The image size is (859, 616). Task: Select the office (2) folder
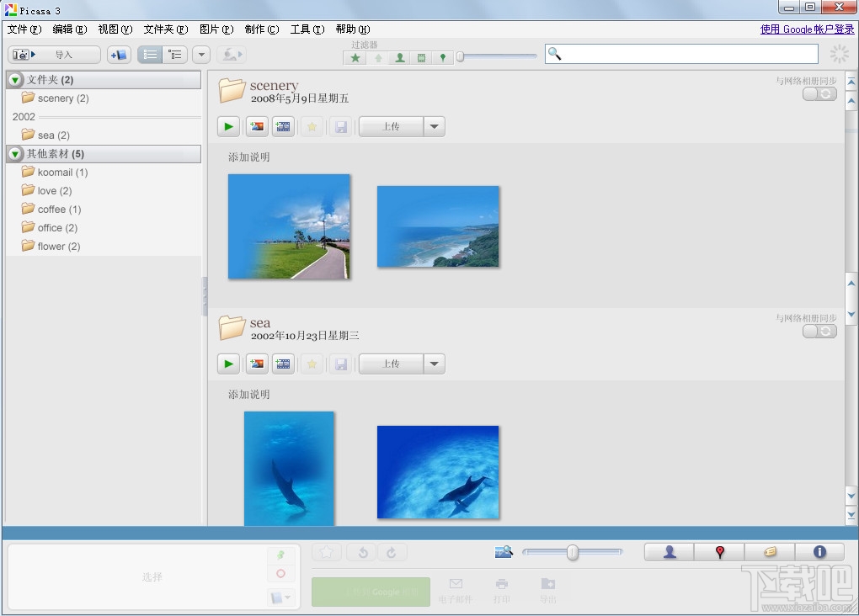click(x=50, y=228)
